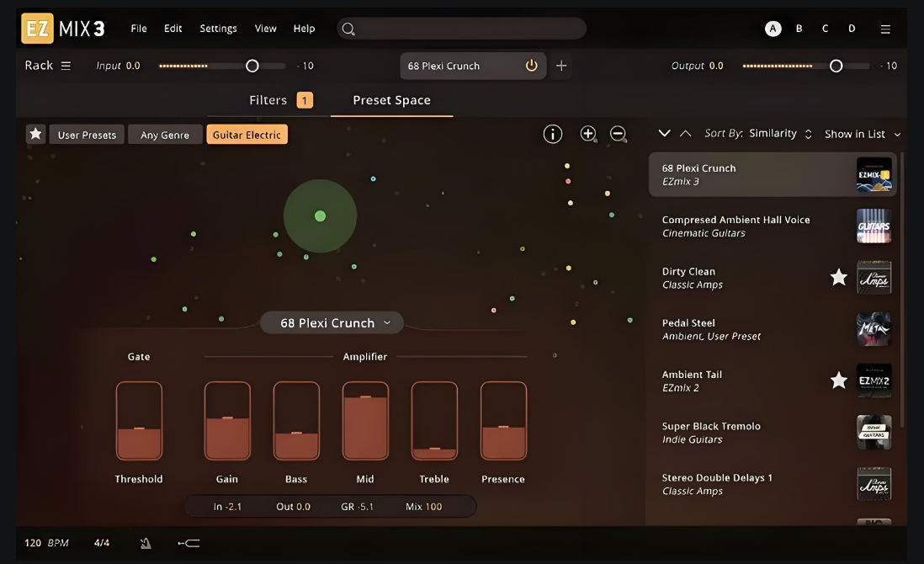The image size is (924, 564).
Task: Click the Input level slider handle
Action: point(252,66)
